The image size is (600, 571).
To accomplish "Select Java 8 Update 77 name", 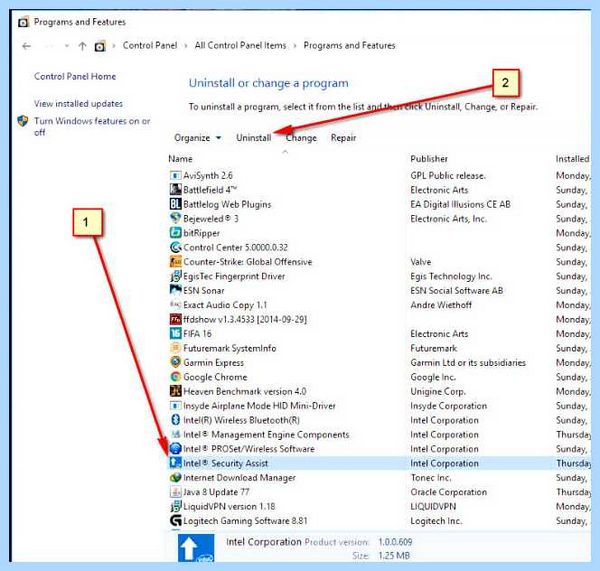I will click(216, 492).
